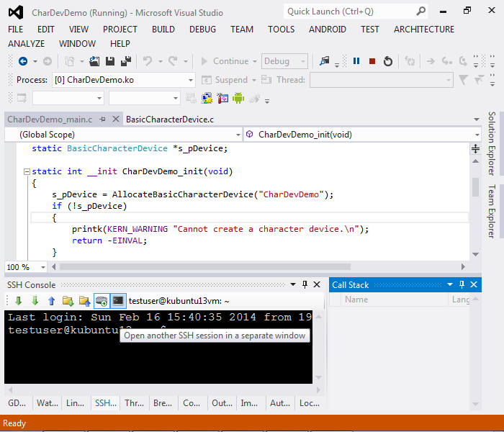Click the Suspend button
Screen dimensions: 504x432
225,80
